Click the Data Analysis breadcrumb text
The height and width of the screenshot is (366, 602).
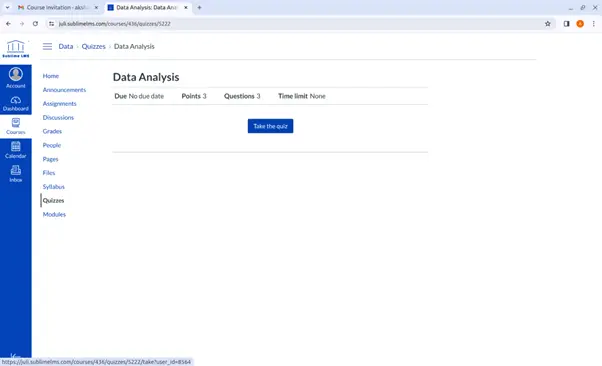click(134, 46)
